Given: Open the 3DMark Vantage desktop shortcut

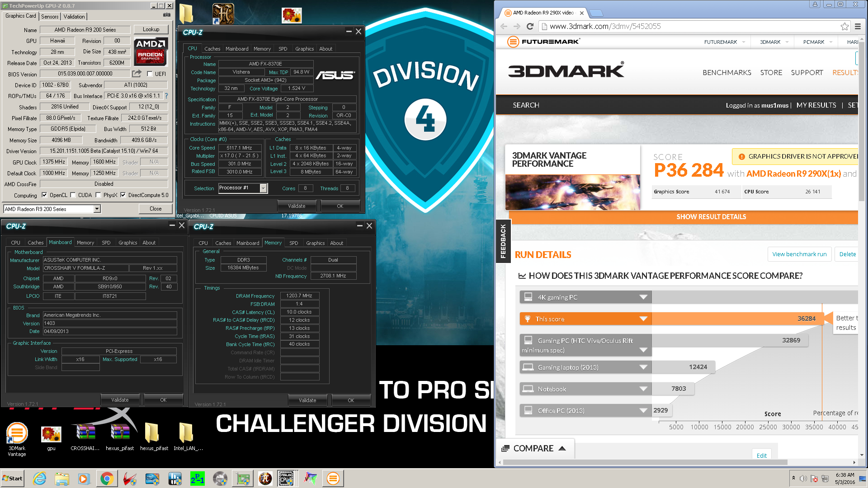Looking at the screenshot, I should point(17,439).
